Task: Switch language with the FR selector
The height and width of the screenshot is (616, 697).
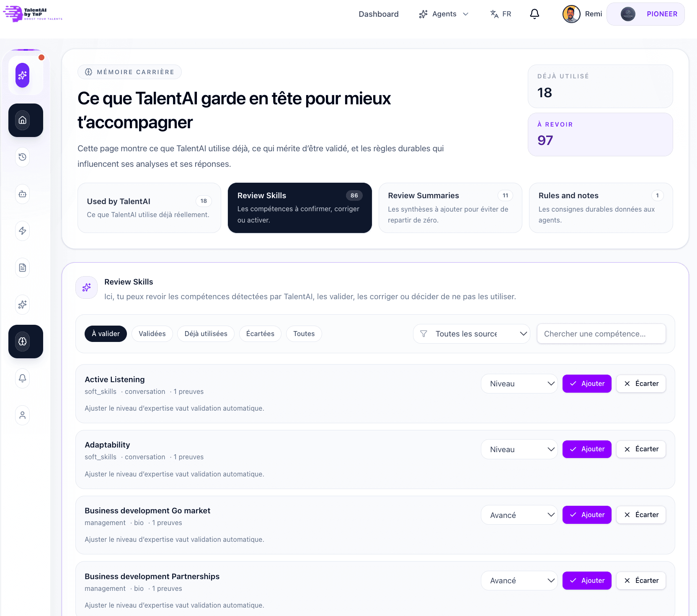Action: pyautogui.click(x=501, y=14)
